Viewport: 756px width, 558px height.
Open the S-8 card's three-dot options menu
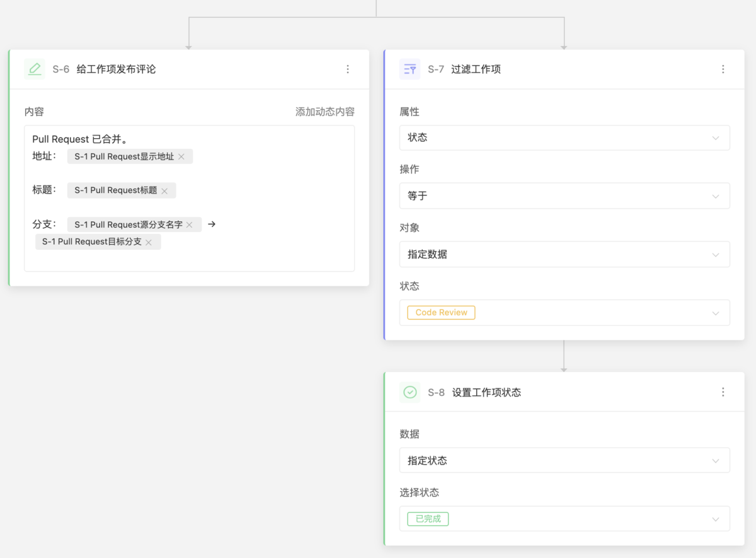[x=723, y=392]
